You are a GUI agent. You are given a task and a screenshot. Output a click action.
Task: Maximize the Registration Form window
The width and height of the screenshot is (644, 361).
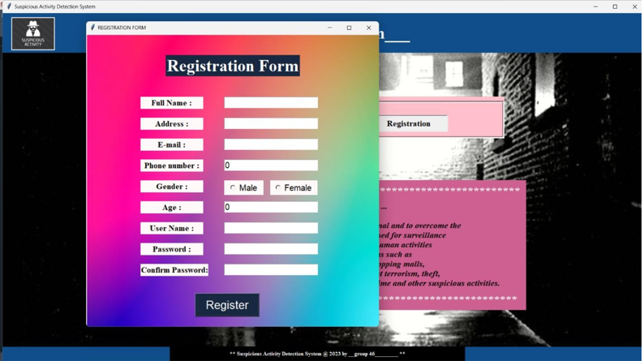click(x=349, y=28)
